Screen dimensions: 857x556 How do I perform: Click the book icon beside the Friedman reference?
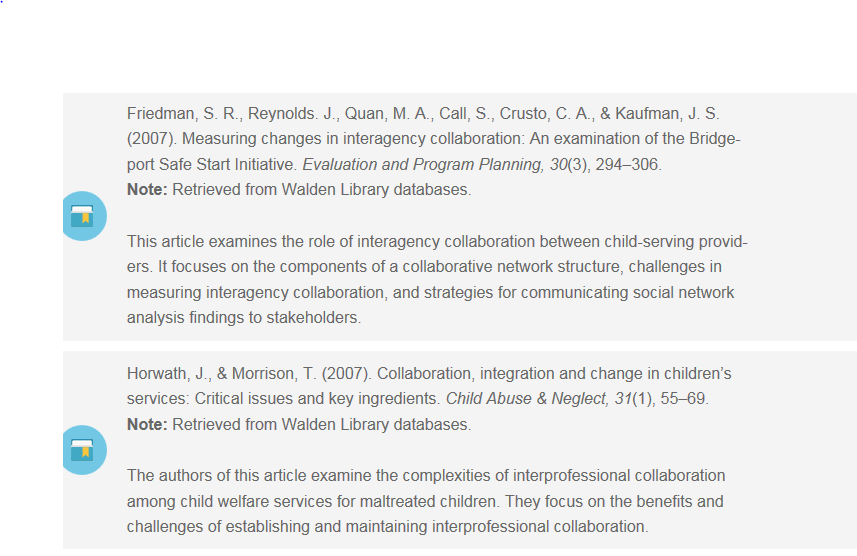(83, 216)
